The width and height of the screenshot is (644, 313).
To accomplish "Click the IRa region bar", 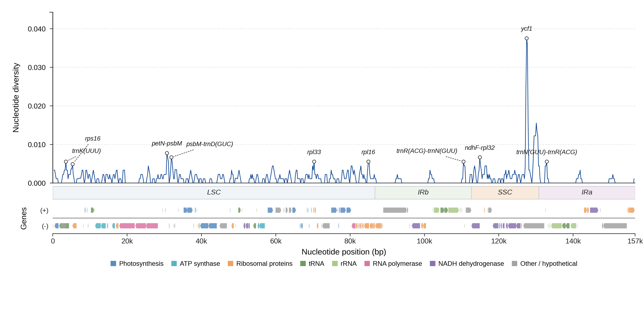I will point(587,193).
